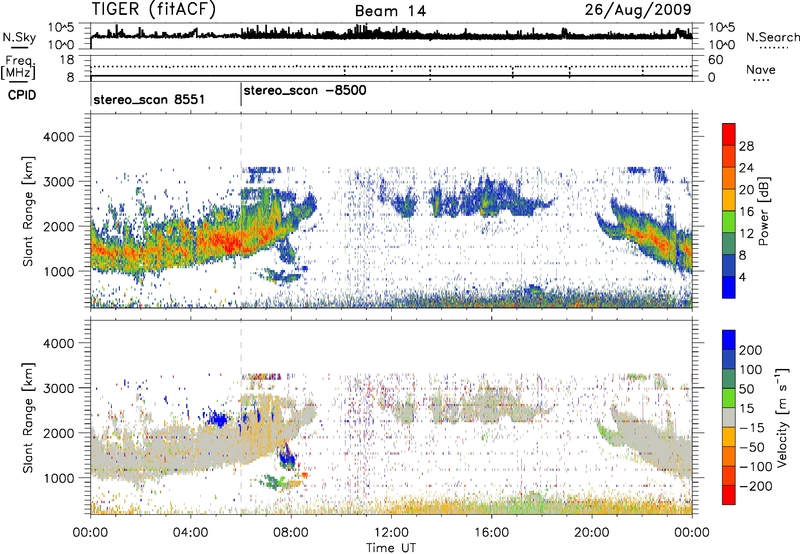
Task: Select the 'Nave' legend label
Action: pos(761,69)
